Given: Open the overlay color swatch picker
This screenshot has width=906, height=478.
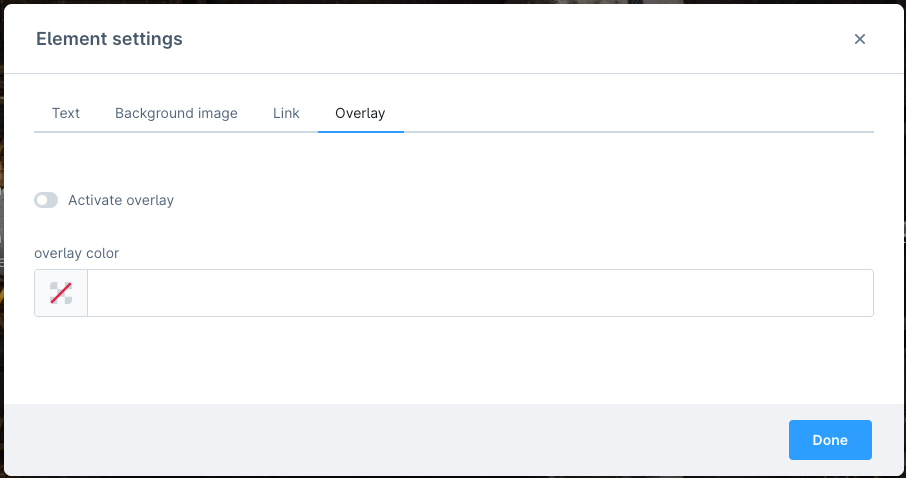Looking at the screenshot, I should click(61, 293).
